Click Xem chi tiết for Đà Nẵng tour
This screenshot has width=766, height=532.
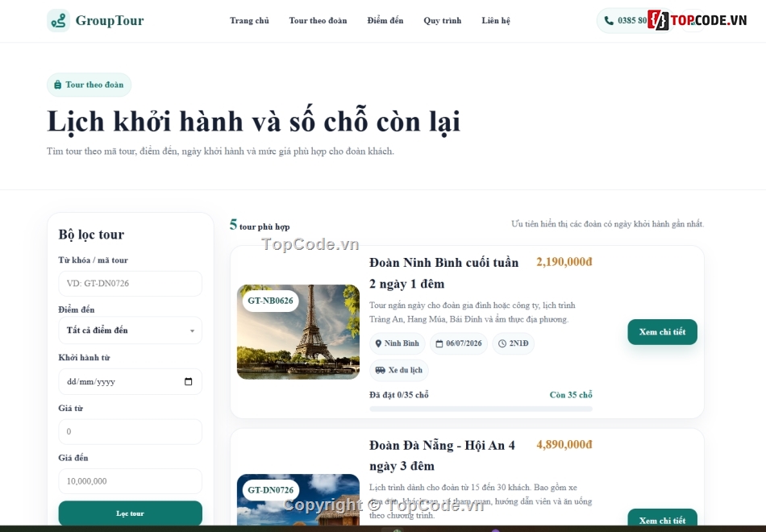tap(663, 517)
